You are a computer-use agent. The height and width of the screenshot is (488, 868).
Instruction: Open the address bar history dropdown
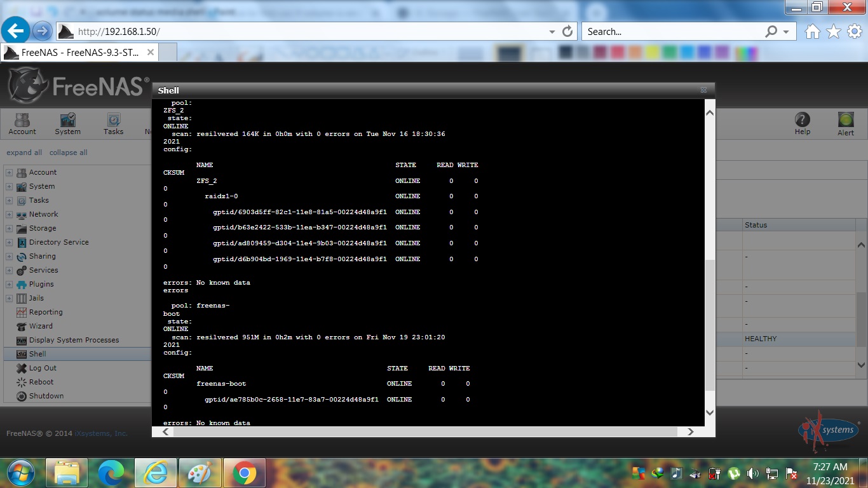[552, 31]
